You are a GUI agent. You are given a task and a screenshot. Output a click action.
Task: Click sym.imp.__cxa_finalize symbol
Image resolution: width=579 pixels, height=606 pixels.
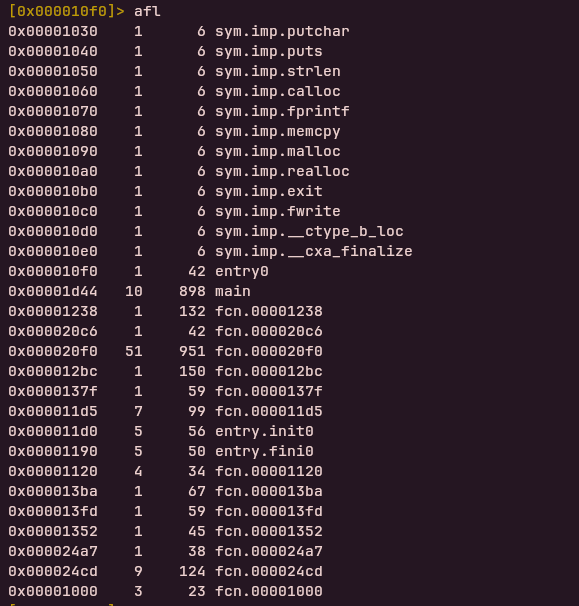314,252
